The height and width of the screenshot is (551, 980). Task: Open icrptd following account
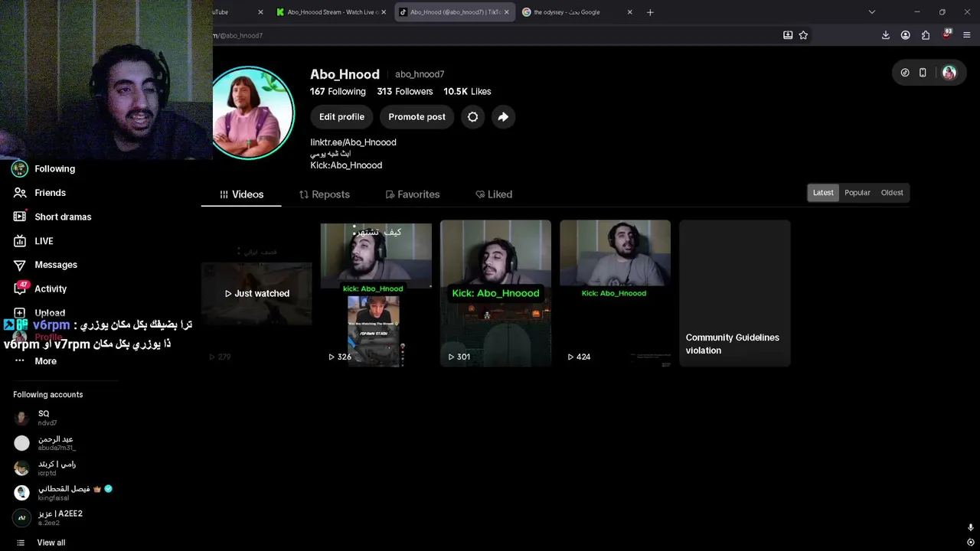pyautogui.click(x=46, y=468)
